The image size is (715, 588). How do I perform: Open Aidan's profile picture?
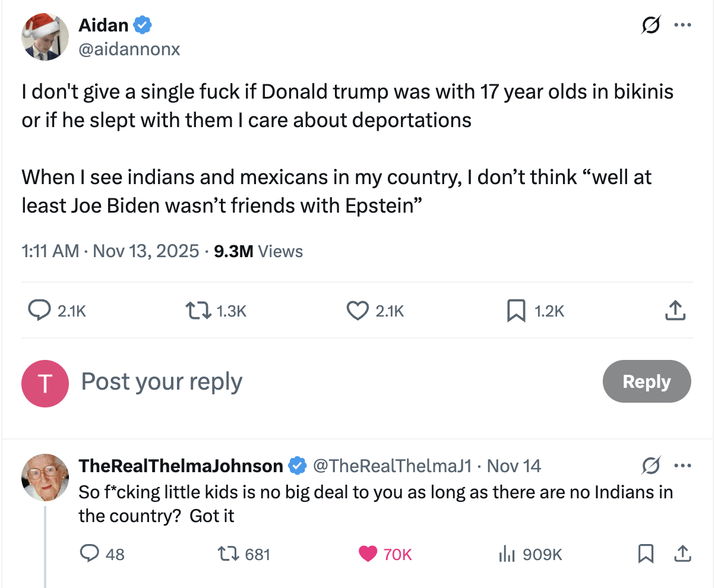tap(46, 37)
